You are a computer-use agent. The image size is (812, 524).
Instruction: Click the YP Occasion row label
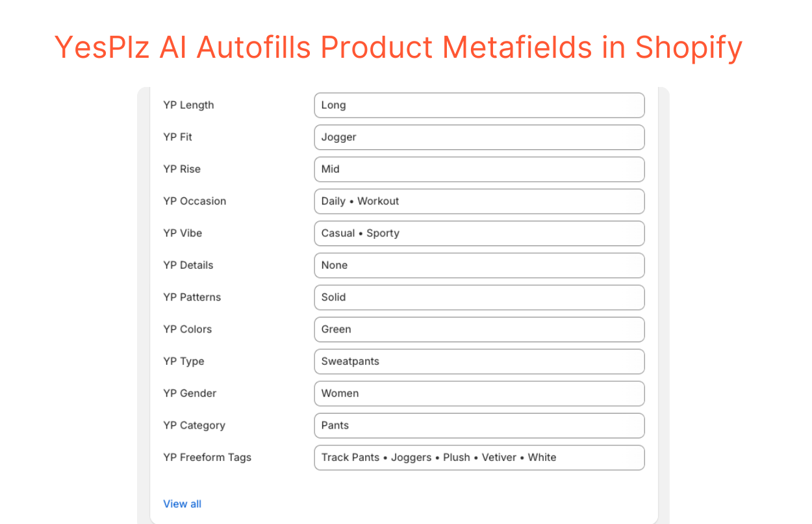click(194, 201)
